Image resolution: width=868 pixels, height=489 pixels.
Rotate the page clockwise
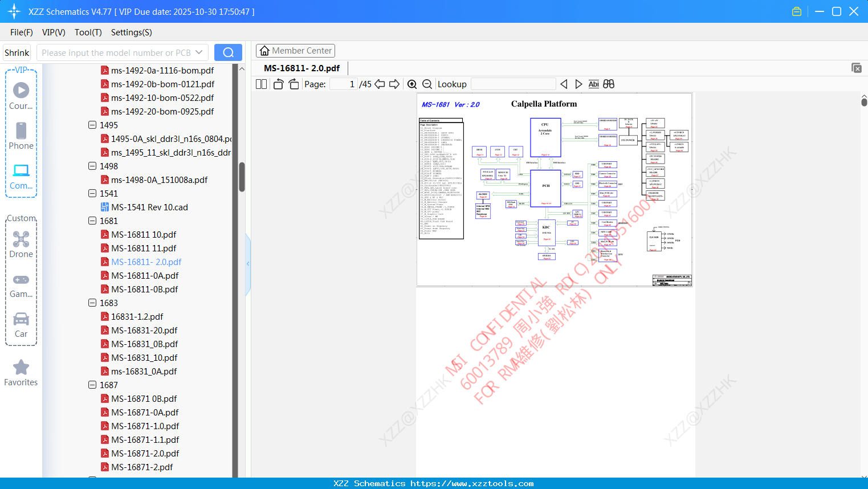coord(294,84)
